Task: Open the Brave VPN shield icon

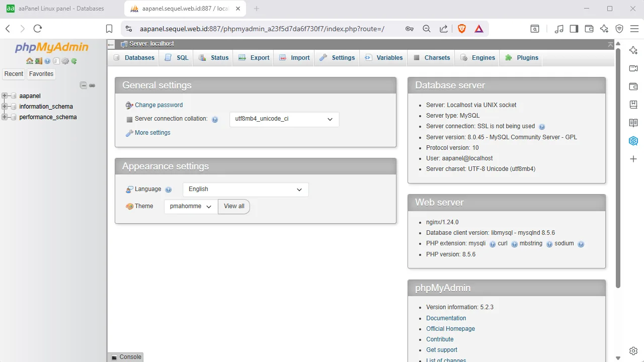Action: coord(619,29)
